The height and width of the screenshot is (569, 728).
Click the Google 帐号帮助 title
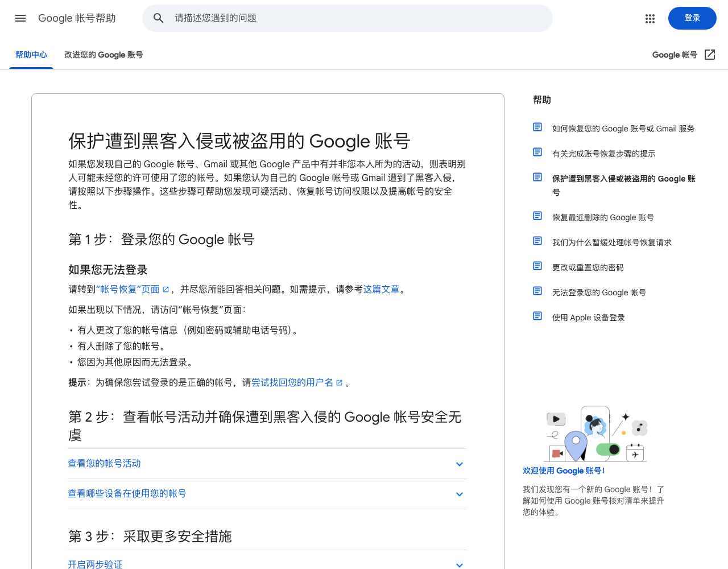(77, 18)
